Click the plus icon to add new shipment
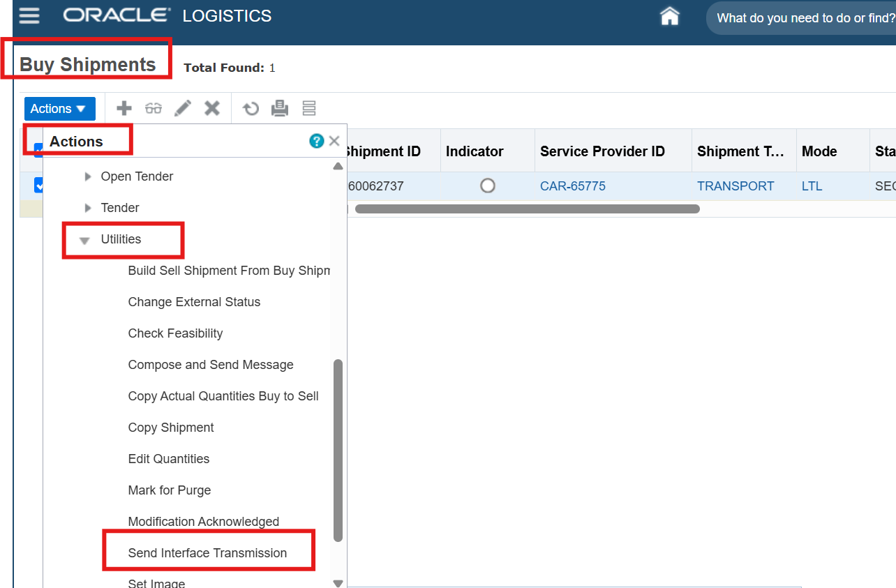The width and height of the screenshot is (896, 588). [x=124, y=108]
